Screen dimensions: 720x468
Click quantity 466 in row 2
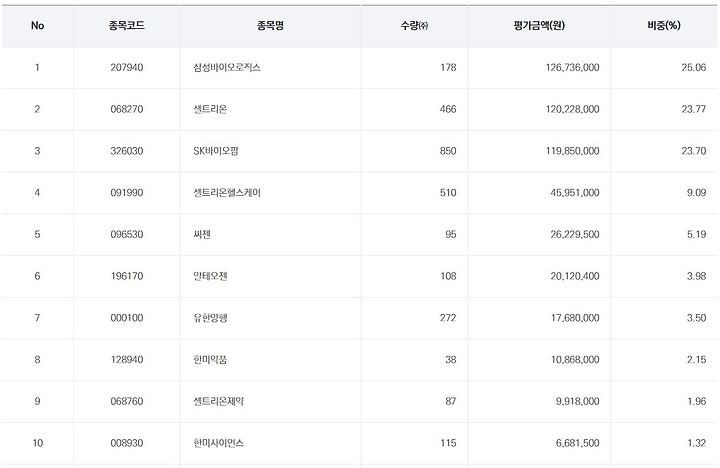[448, 109]
